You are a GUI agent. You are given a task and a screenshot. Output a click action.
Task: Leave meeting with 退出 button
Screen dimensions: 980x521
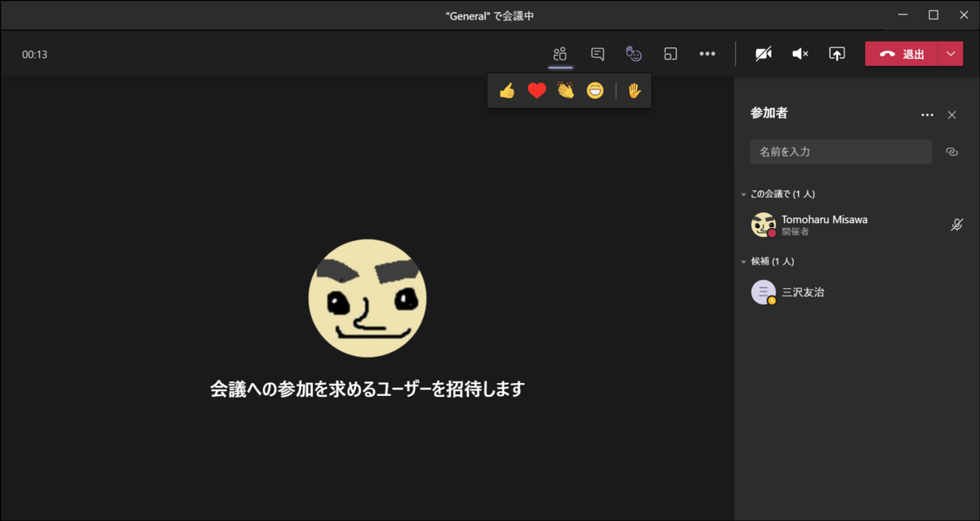click(x=902, y=54)
